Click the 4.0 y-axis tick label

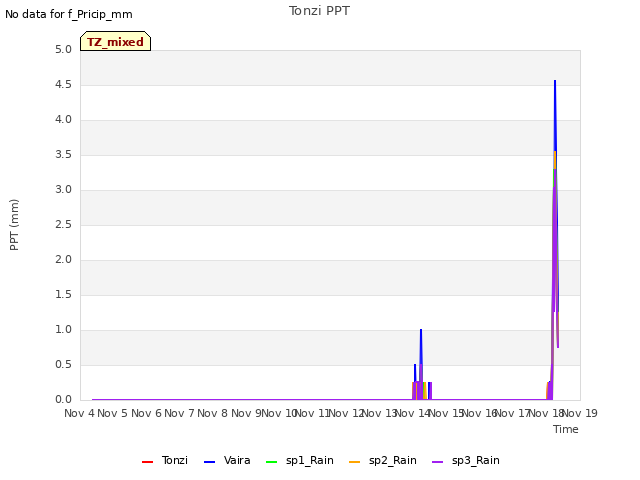click(63, 120)
